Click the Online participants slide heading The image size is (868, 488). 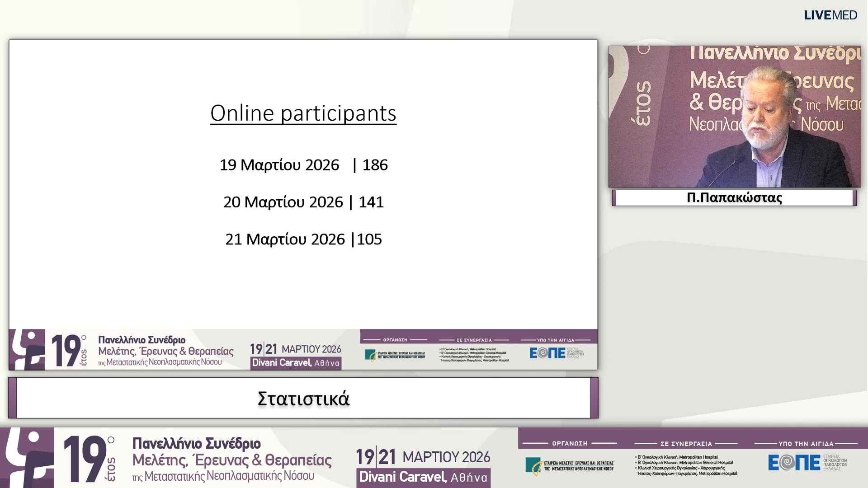303,113
